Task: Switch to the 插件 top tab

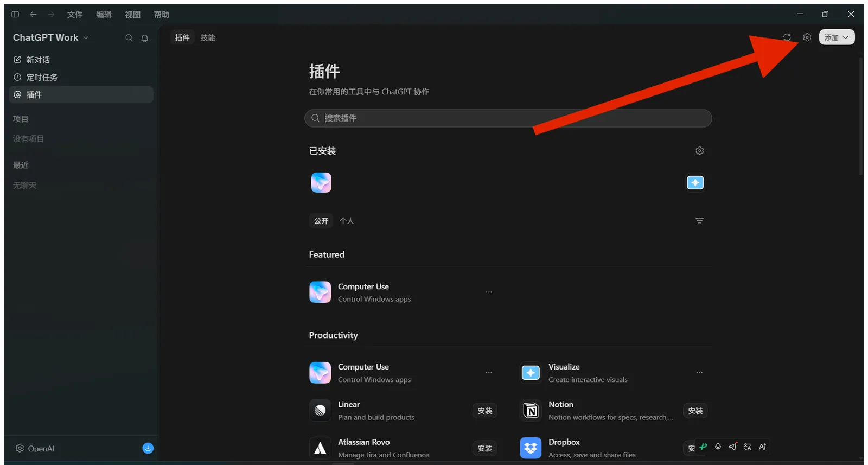Action: [x=182, y=37]
